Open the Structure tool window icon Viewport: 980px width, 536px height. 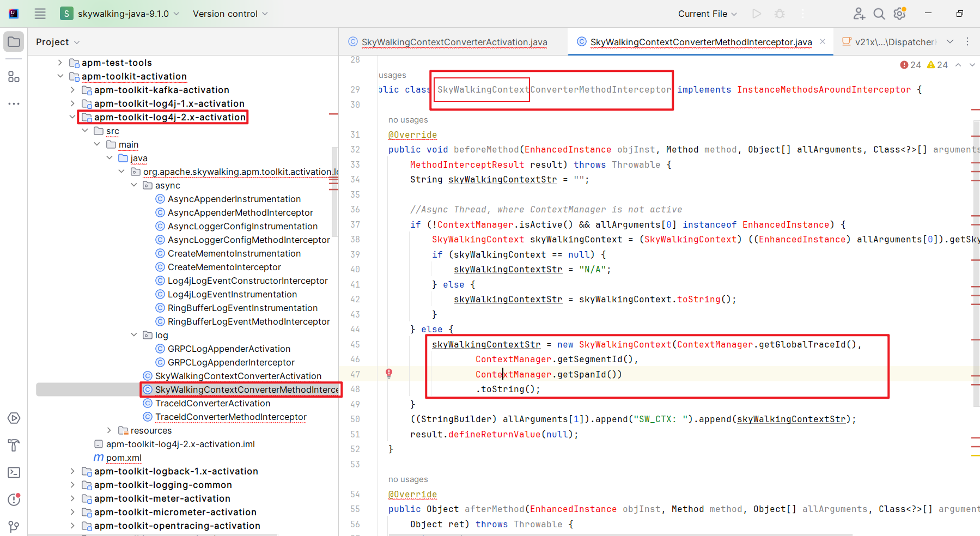point(14,77)
